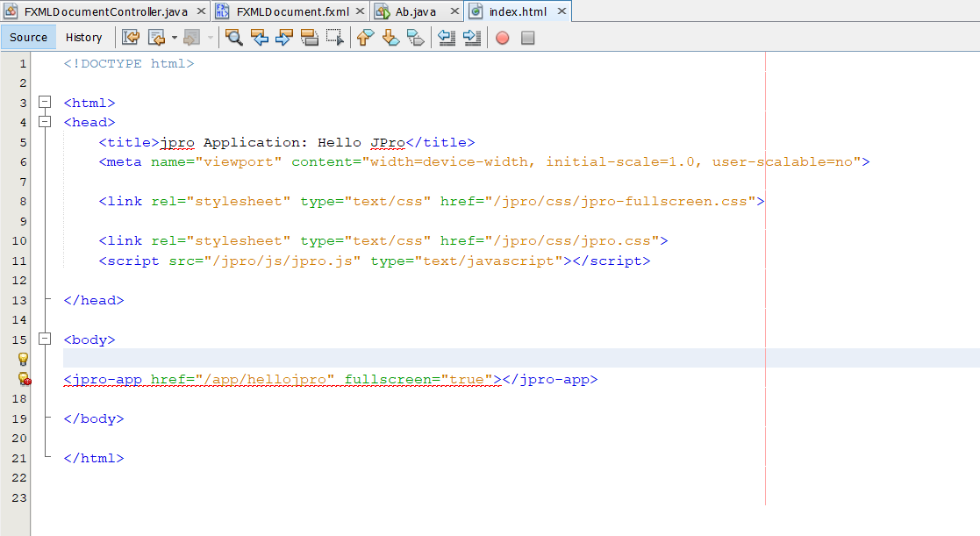Close the FXMLDocumentController.java tab
The image size is (980, 536).
pos(201,11)
